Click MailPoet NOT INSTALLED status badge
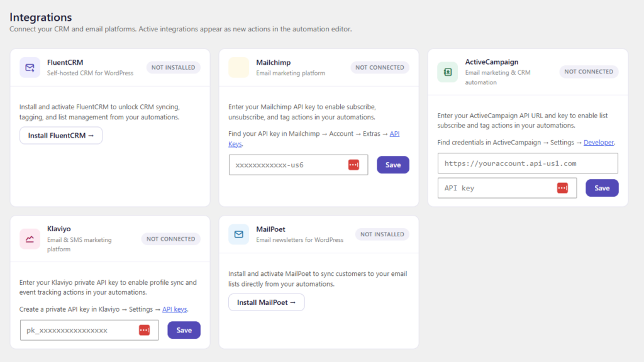 tap(382, 234)
